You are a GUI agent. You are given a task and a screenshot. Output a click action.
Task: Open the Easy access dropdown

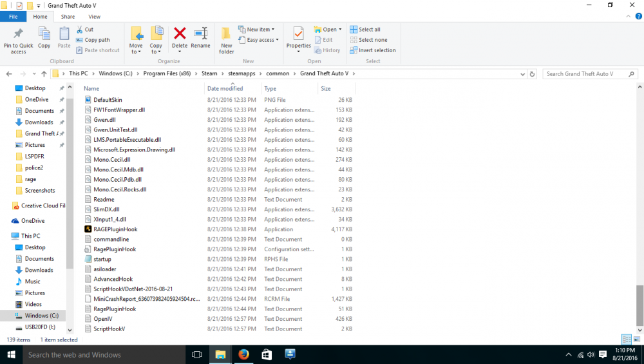click(x=258, y=40)
